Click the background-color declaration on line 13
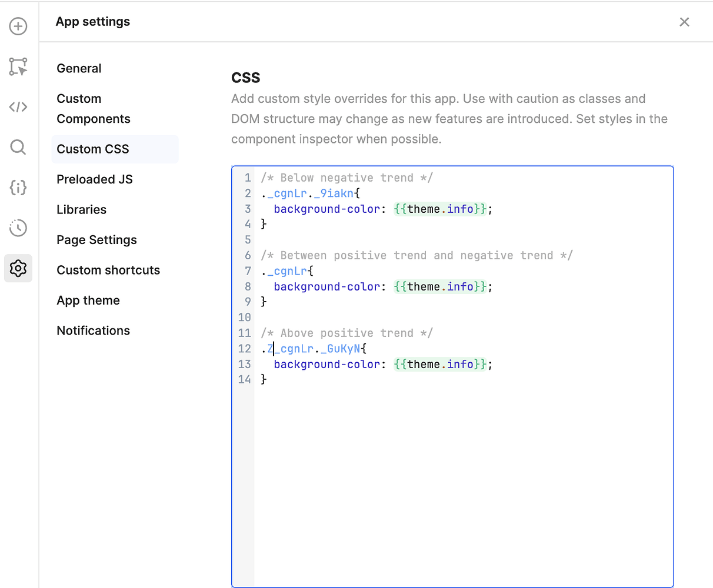The width and height of the screenshot is (713, 588). point(383,364)
